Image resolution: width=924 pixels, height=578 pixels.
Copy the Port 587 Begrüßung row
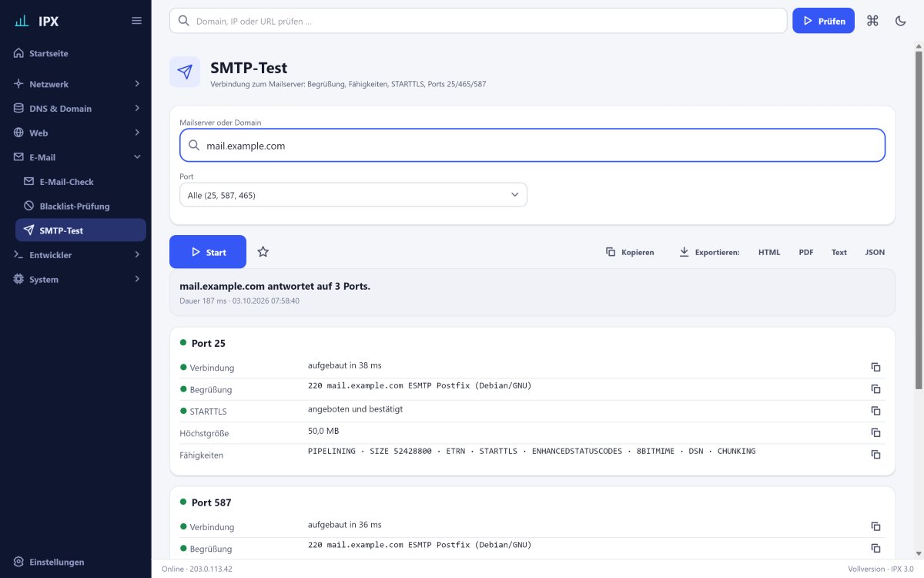coord(875,548)
